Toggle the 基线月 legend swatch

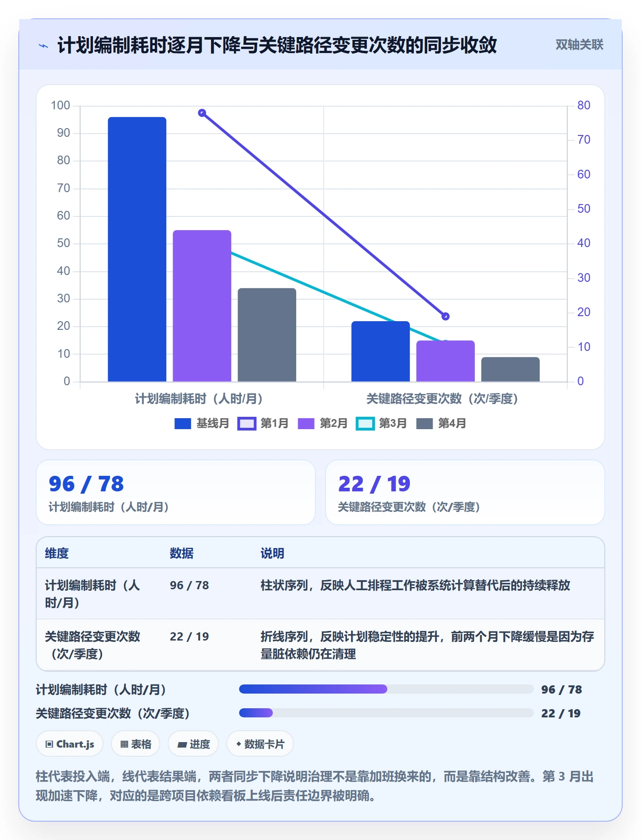pyautogui.click(x=183, y=424)
